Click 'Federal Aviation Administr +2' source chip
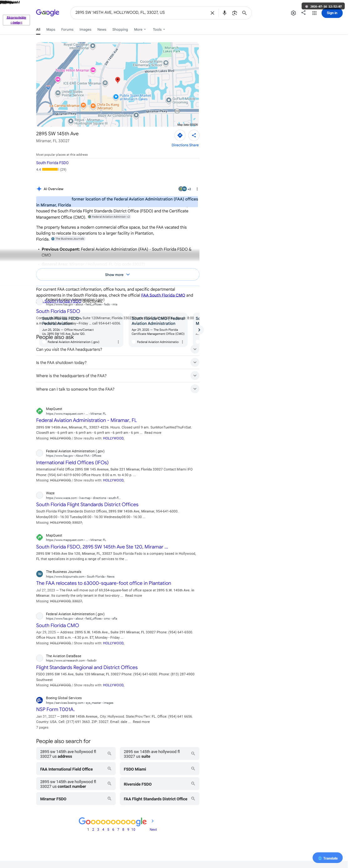 click(x=109, y=217)
